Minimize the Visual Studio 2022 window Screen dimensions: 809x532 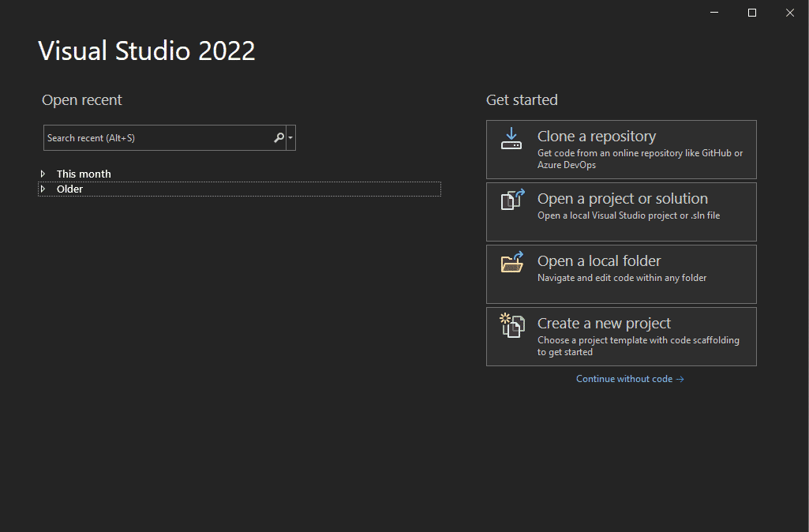pos(714,13)
